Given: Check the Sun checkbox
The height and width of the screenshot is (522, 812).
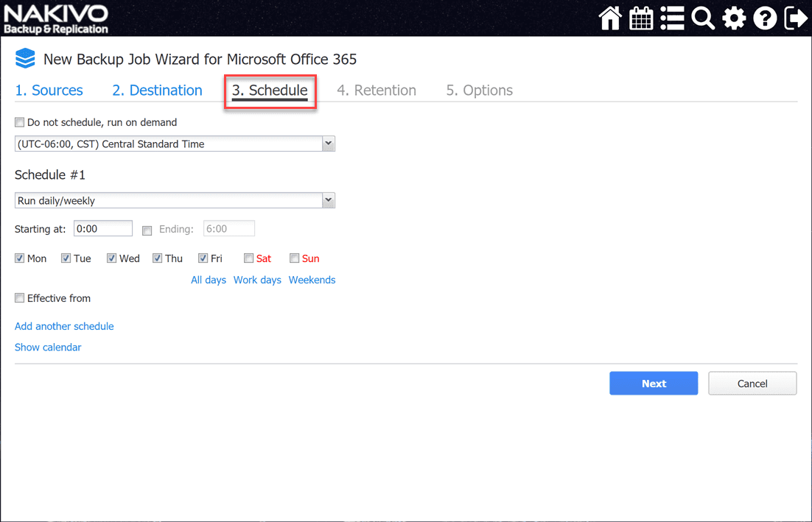Looking at the screenshot, I should 294,258.
